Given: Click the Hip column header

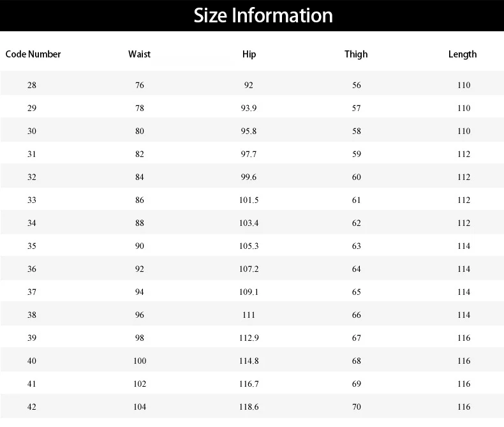Looking at the screenshot, I should pos(249,54).
